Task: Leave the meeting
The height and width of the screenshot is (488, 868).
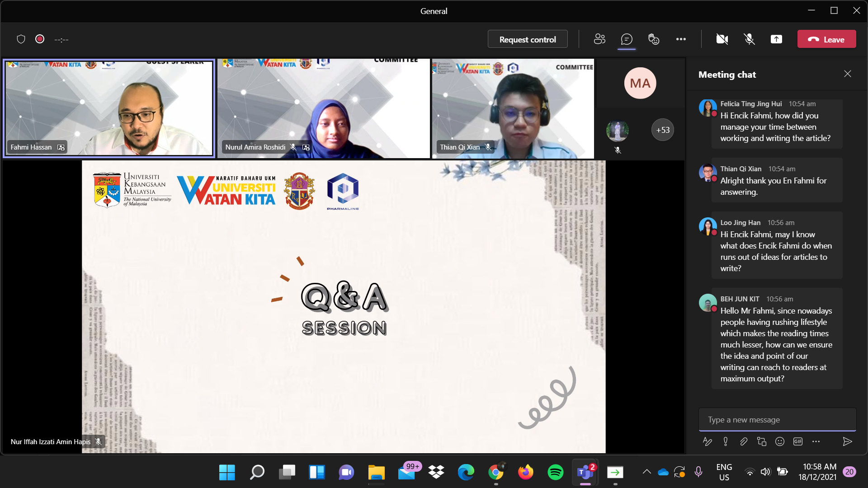Action: tap(826, 39)
